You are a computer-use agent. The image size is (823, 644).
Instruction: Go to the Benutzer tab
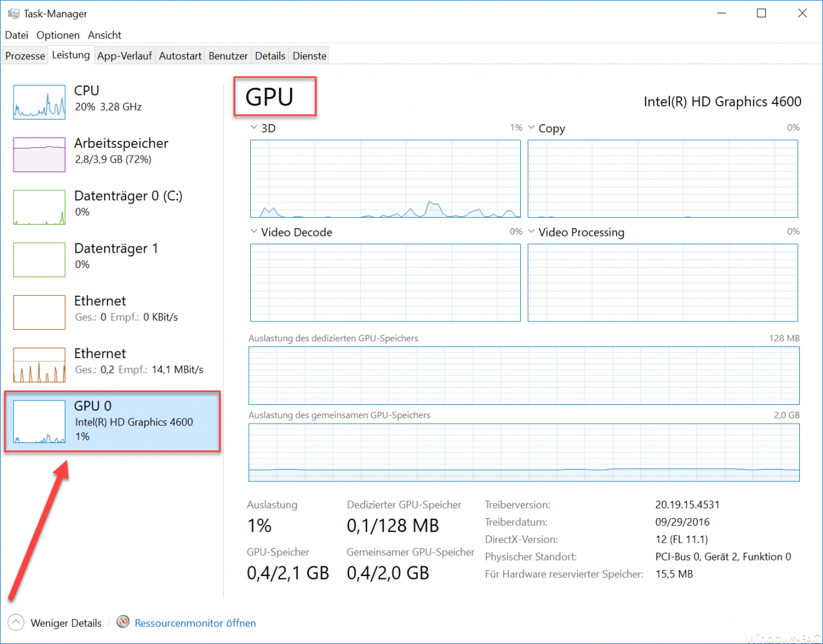228,56
